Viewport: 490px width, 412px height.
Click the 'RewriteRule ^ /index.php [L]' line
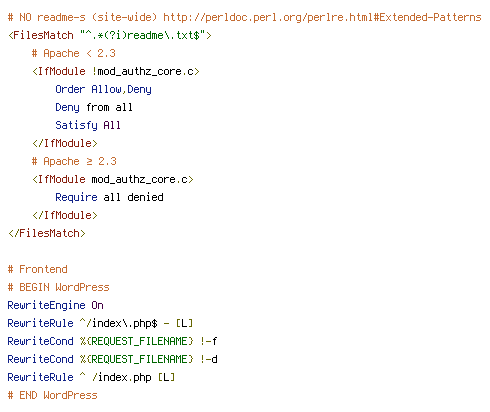[x=91, y=377]
